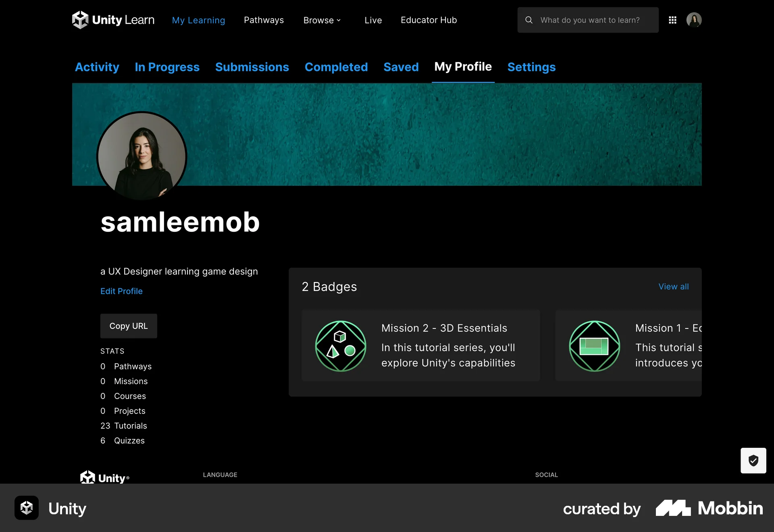This screenshot has height=532, width=774.
Task: Select Pathways from the top navigation
Action: pyautogui.click(x=264, y=20)
